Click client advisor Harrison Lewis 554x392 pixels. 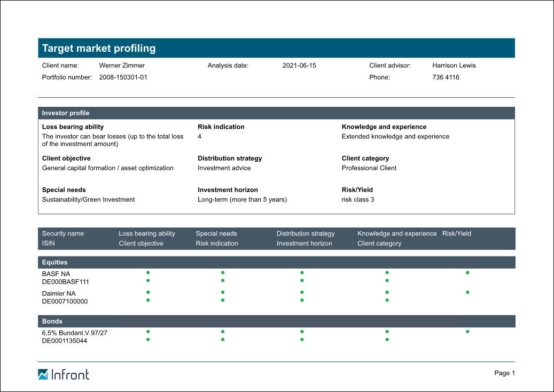454,66
